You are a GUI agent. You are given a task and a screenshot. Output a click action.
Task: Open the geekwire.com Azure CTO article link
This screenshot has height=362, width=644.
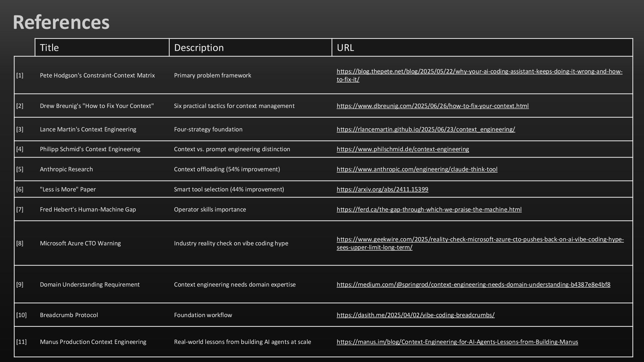click(480, 239)
